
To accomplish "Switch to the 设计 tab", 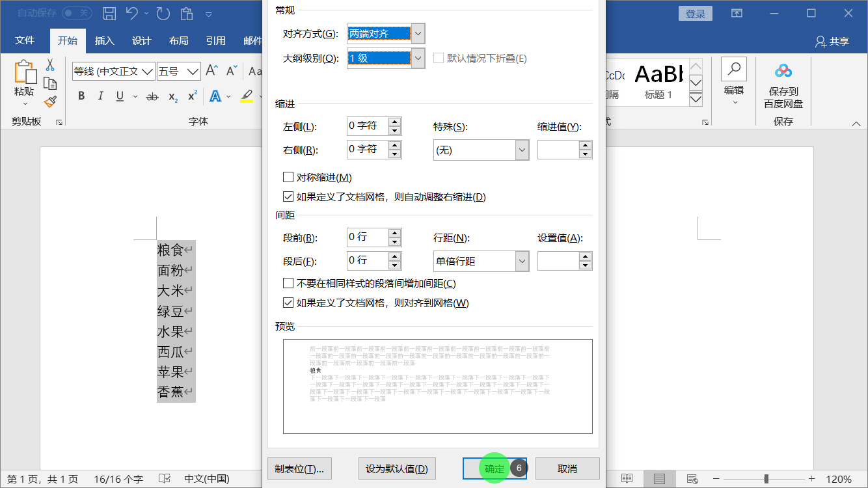I will pos(141,40).
